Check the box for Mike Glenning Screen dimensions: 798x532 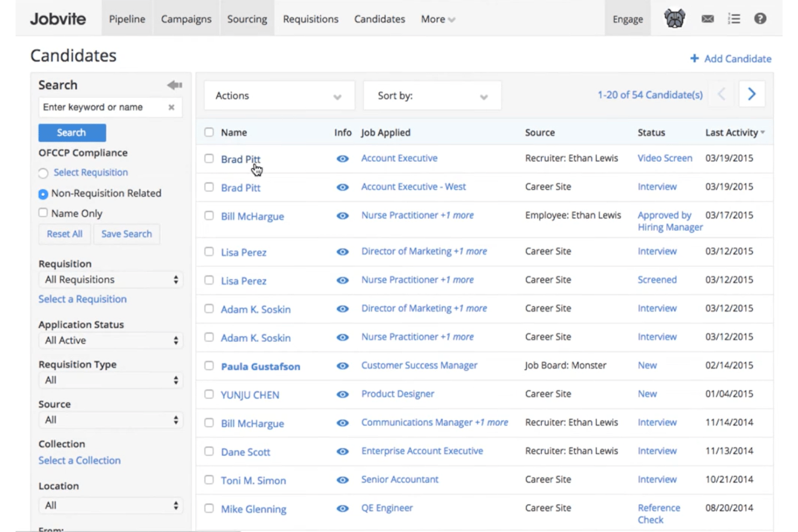pos(209,508)
